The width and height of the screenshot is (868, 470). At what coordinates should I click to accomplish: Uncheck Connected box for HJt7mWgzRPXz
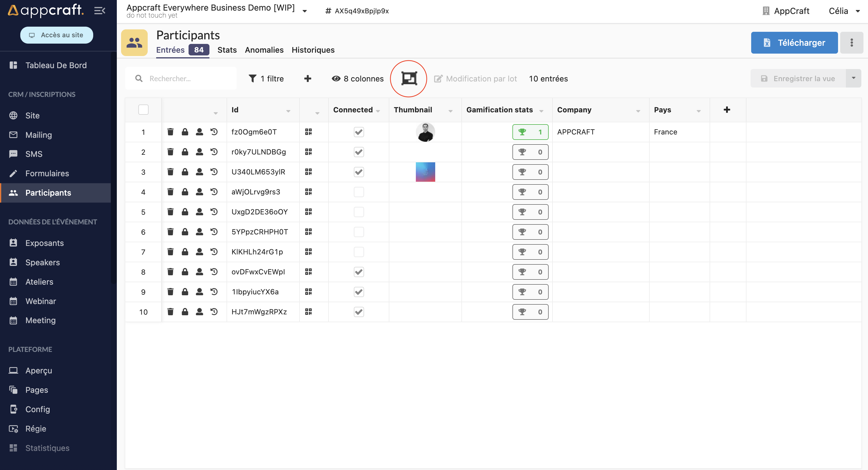(x=359, y=312)
